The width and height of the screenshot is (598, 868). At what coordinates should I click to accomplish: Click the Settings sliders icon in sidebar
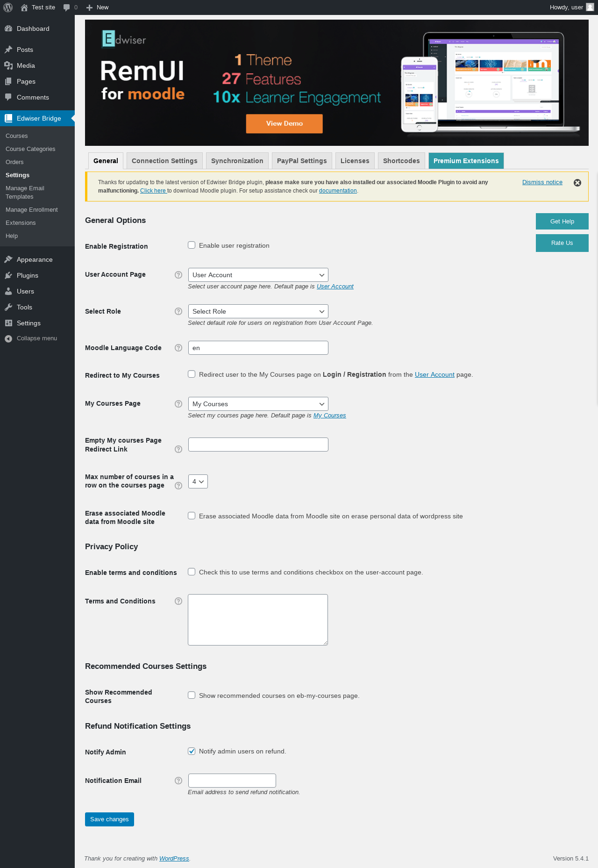coord(8,323)
